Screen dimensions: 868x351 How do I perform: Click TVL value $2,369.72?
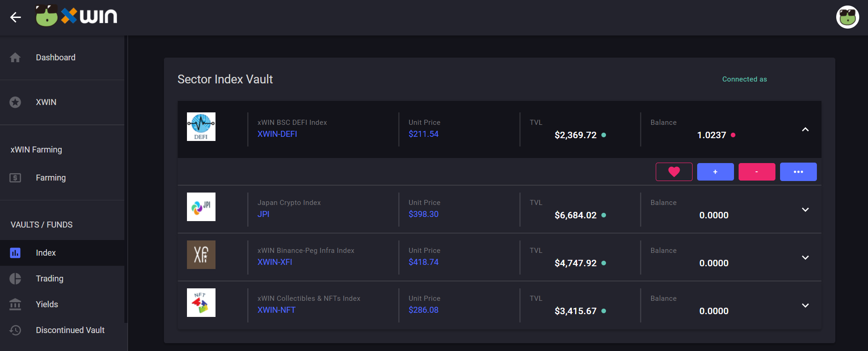point(576,135)
